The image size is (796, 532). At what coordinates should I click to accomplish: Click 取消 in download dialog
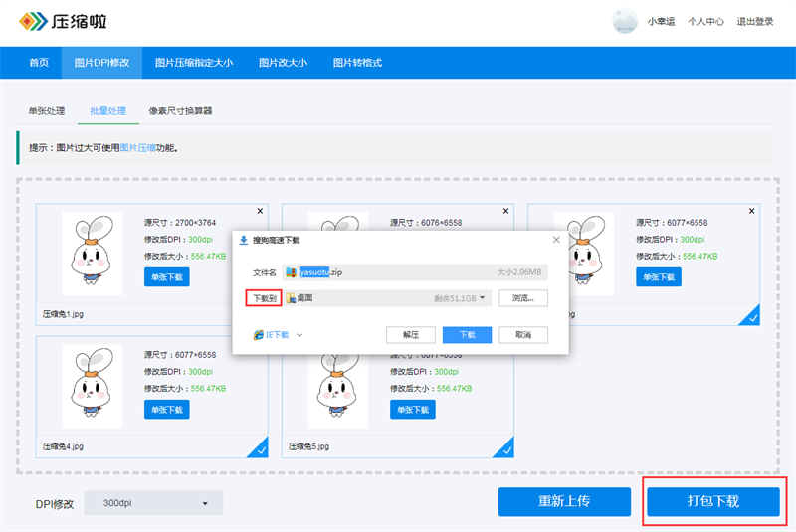coord(523,335)
